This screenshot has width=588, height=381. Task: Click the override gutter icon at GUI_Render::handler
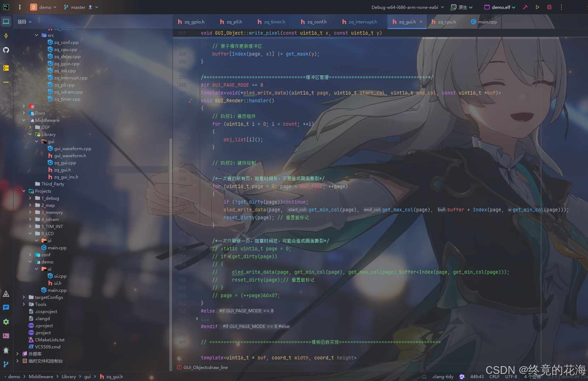(191, 101)
